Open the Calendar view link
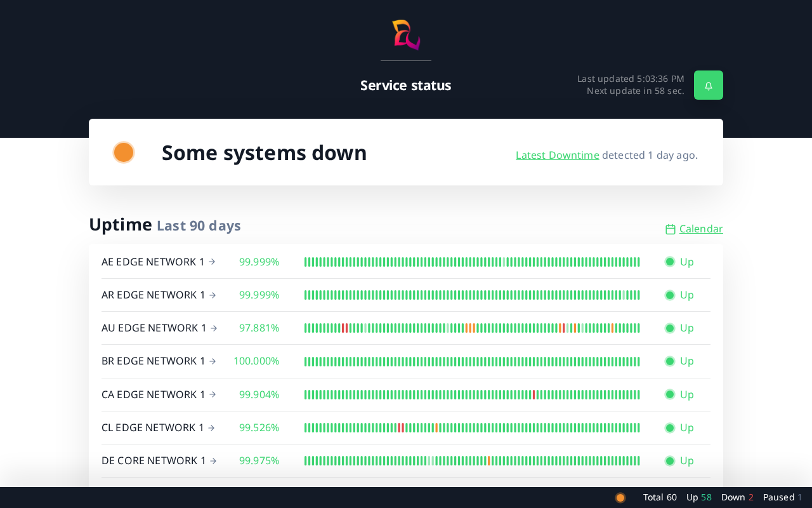This screenshot has height=508, width=812. click(x=700, y=229)
